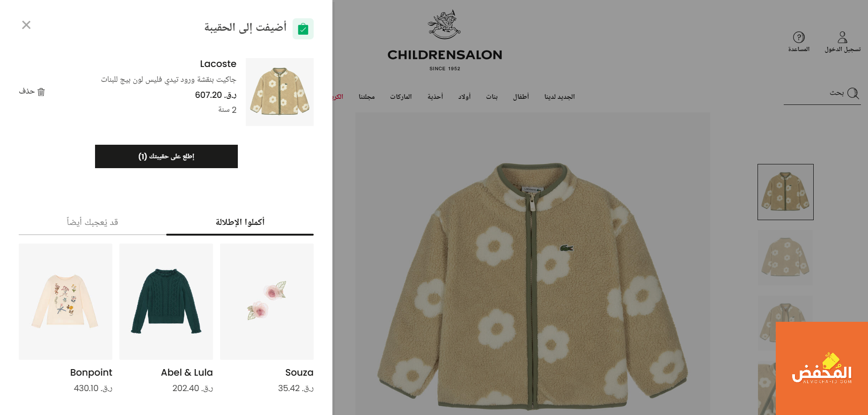This screenshot has height=415, width=868.
Task: Click the بحث search input field
Action: 815,94
